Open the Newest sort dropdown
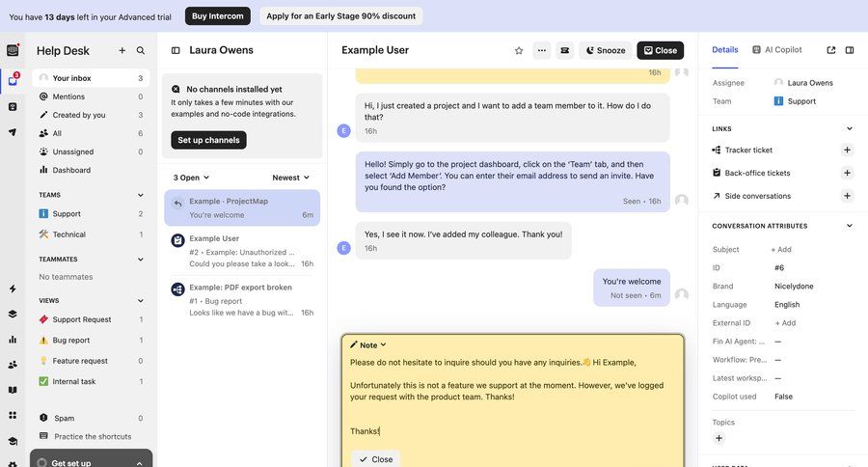This screenshot has width=868, height=467. point(290,178)
